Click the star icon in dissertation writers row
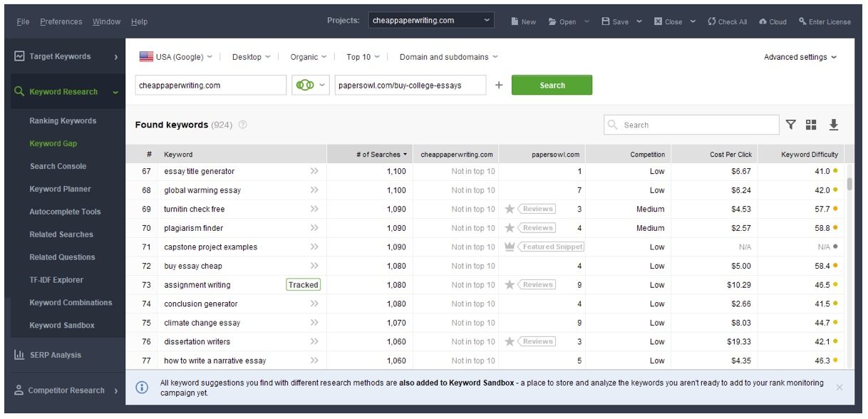 point(510,341)
